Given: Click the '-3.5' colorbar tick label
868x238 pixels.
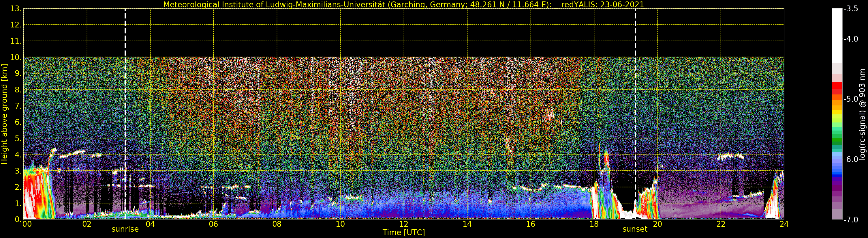Looking at the screenshot, I should click(x=851, y=9).
